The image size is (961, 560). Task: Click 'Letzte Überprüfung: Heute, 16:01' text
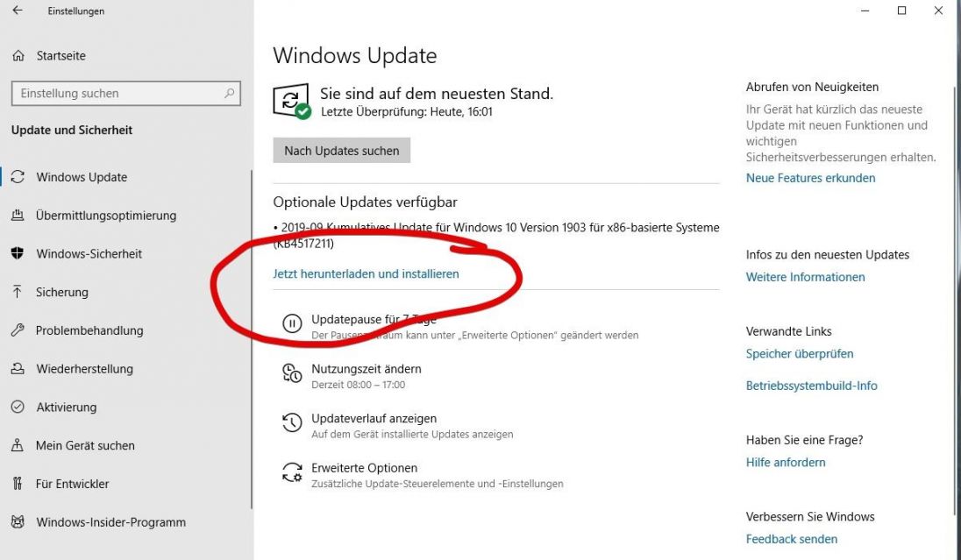(x=406, y=111)
